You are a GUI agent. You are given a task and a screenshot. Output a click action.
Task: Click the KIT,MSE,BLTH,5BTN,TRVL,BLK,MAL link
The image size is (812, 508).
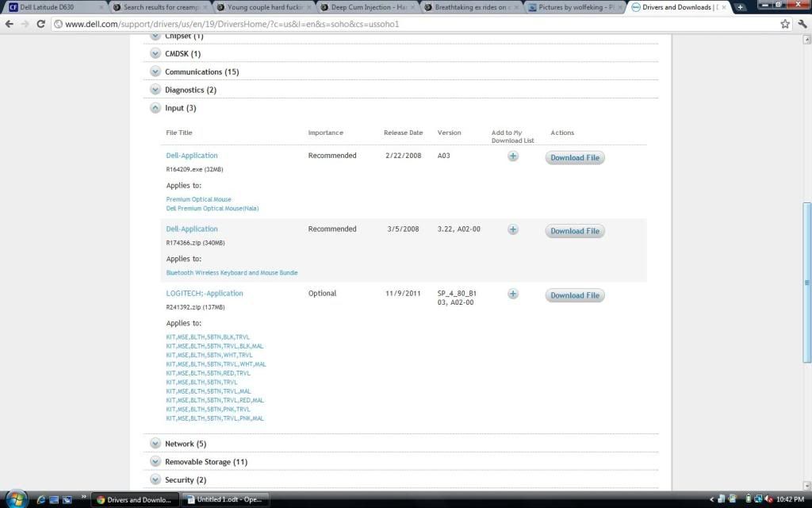[215, 346]
